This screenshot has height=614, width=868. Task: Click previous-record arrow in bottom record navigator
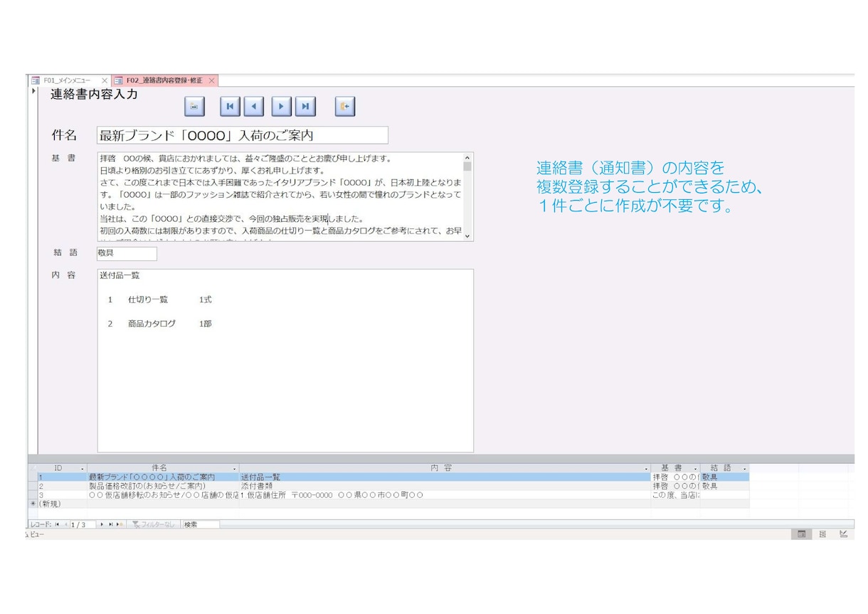tap(65, 524)
